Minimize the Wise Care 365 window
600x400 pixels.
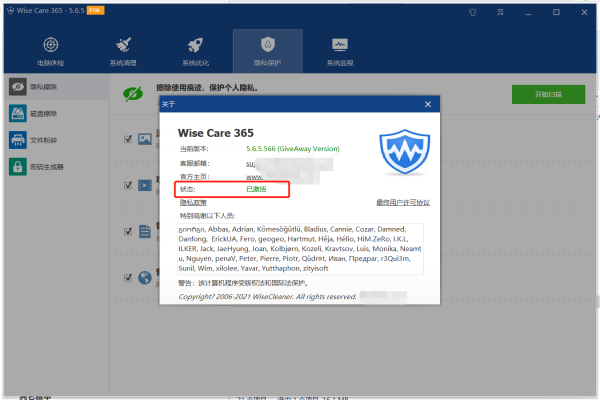[x=528, y=12]
